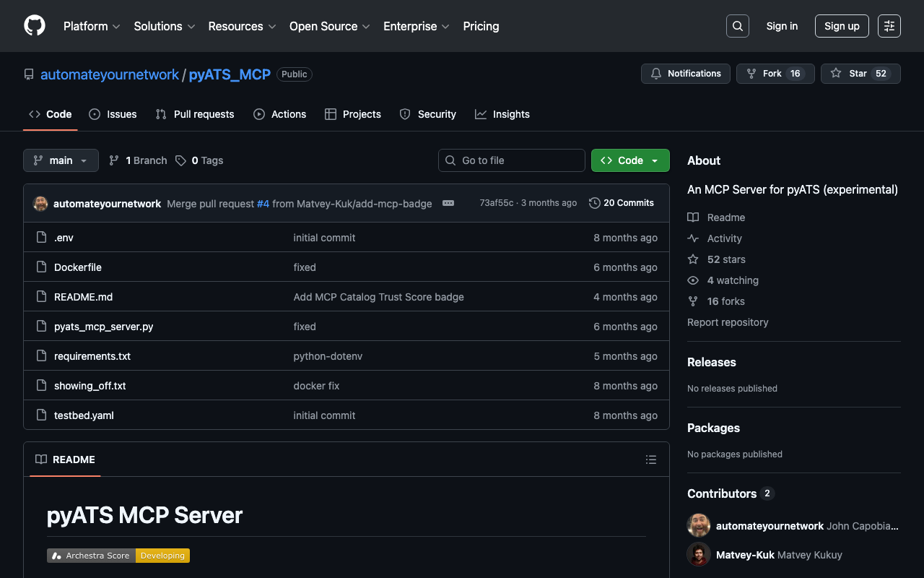Expand the green Code dropdown
The image size is (924, 578).
tap(630, 160)
